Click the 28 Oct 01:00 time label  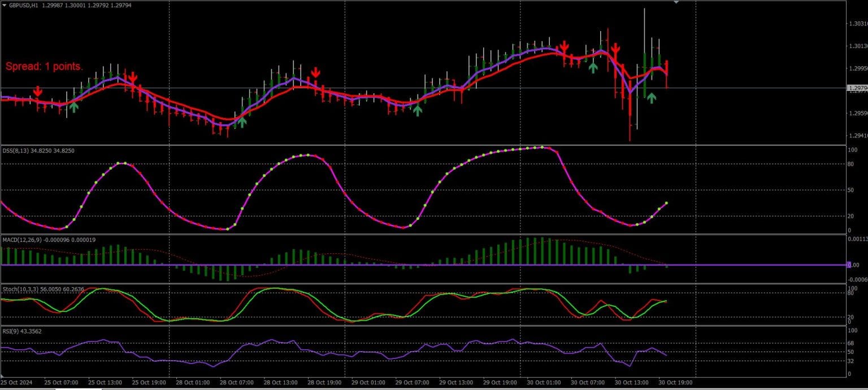click(x=192, y=383)
